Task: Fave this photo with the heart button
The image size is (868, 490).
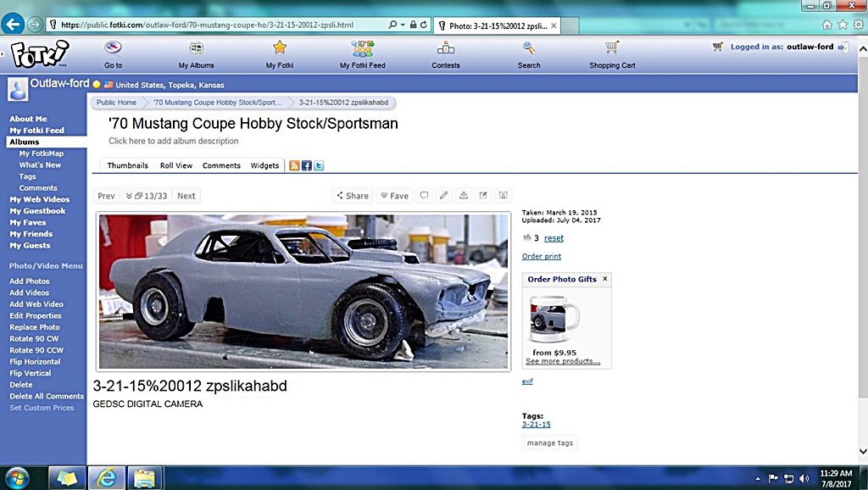Action: (394, 196)
